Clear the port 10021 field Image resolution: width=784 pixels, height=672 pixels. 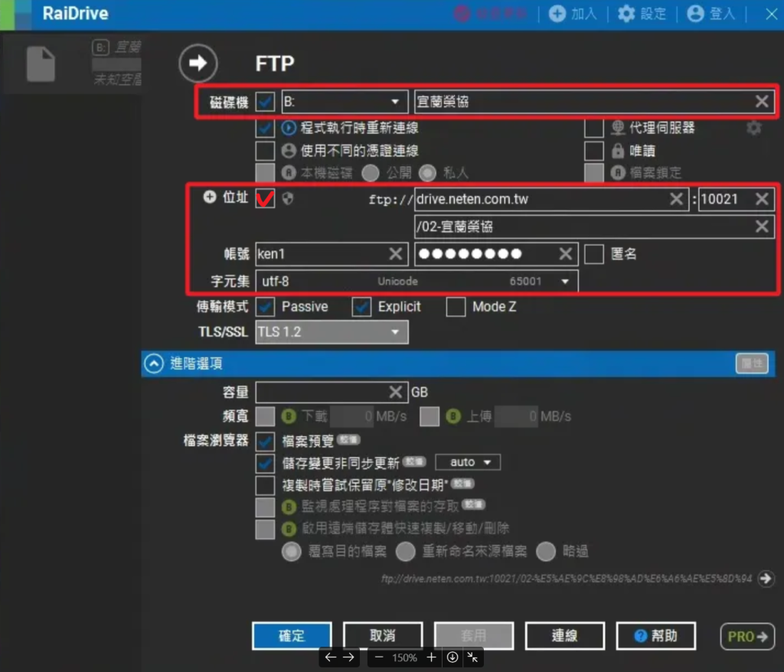coord(762,199)
